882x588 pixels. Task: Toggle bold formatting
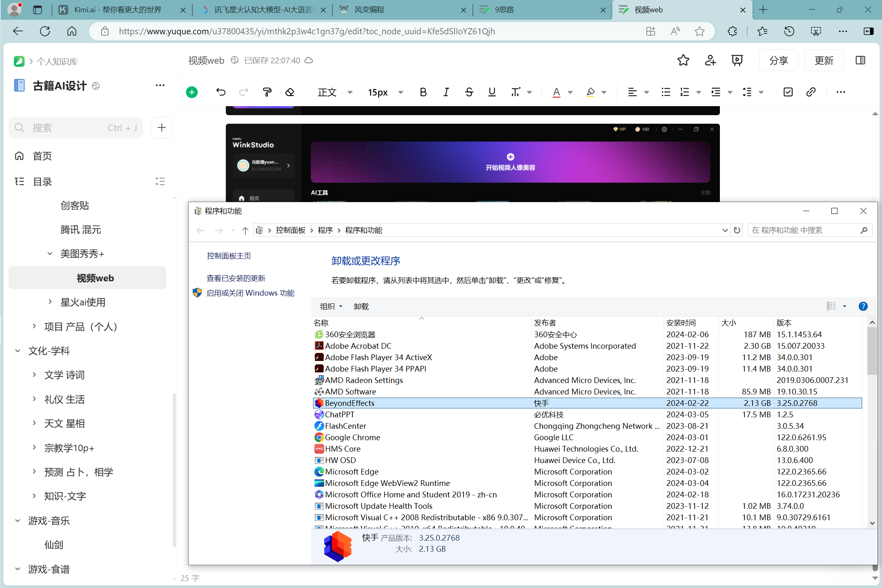pyautogui.click(x=423, y=92)
